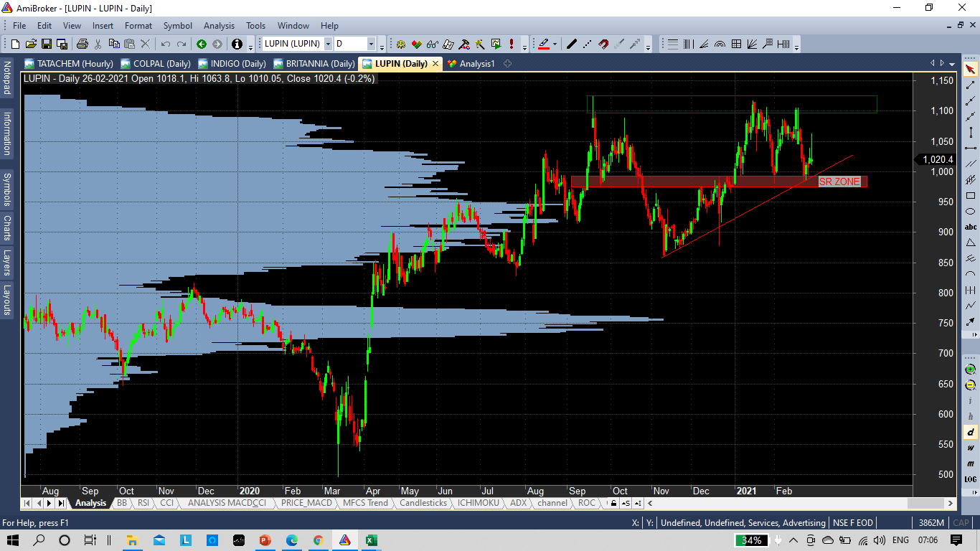
Task: Select the rectangle drawing tool
Action: coord(970,195)
